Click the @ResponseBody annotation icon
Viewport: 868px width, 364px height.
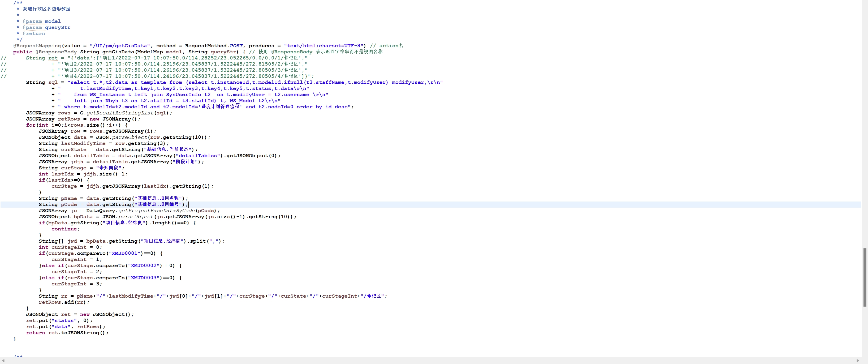[53, 52]
